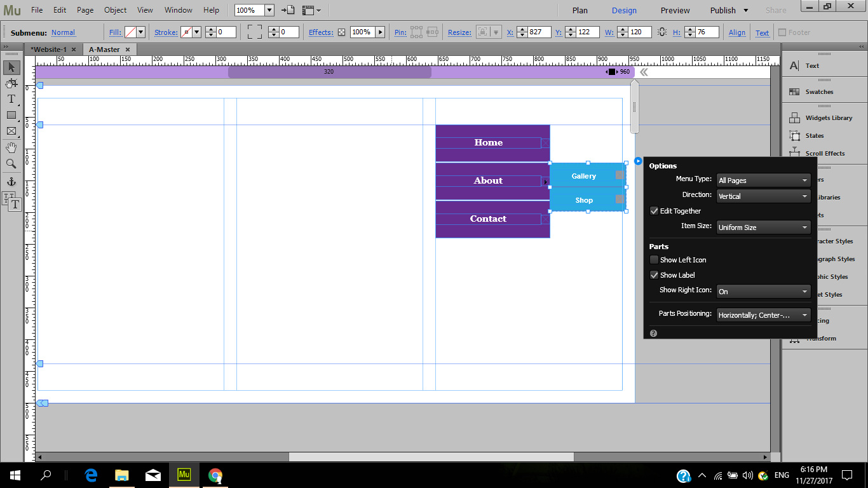Viewport: 868px width, 488px height.
Task: Open the File menu
Action: pos(37,10)
